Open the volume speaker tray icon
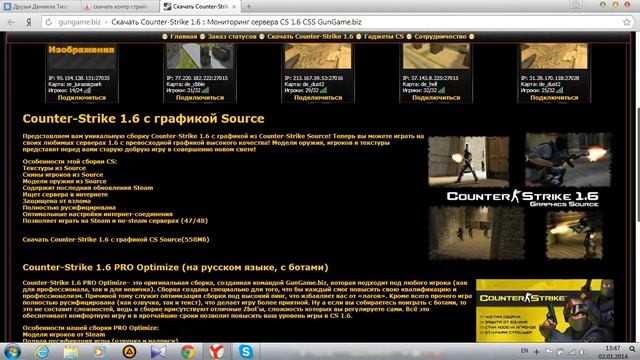 (x=582, y=352)
